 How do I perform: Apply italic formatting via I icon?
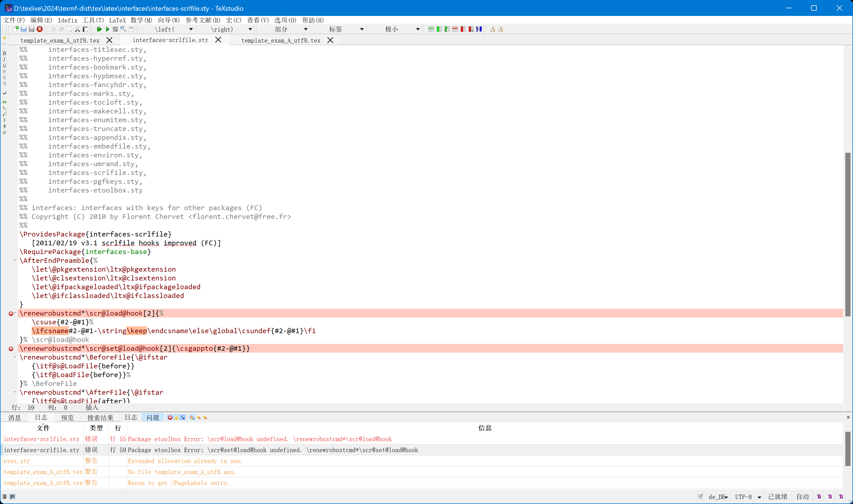4,59
